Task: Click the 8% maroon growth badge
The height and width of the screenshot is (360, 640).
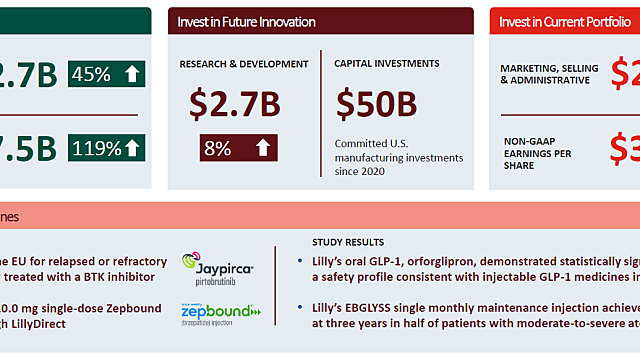Action: coord(239,148)
